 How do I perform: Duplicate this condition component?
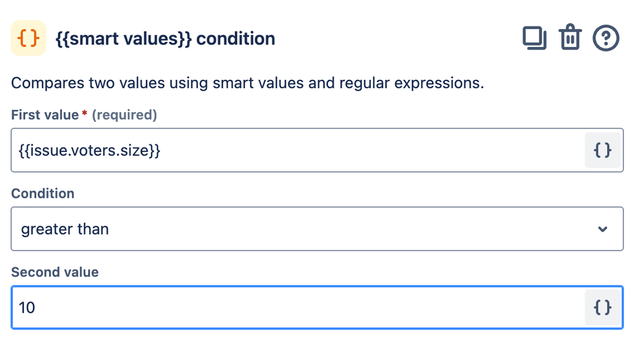click(534, 39)
